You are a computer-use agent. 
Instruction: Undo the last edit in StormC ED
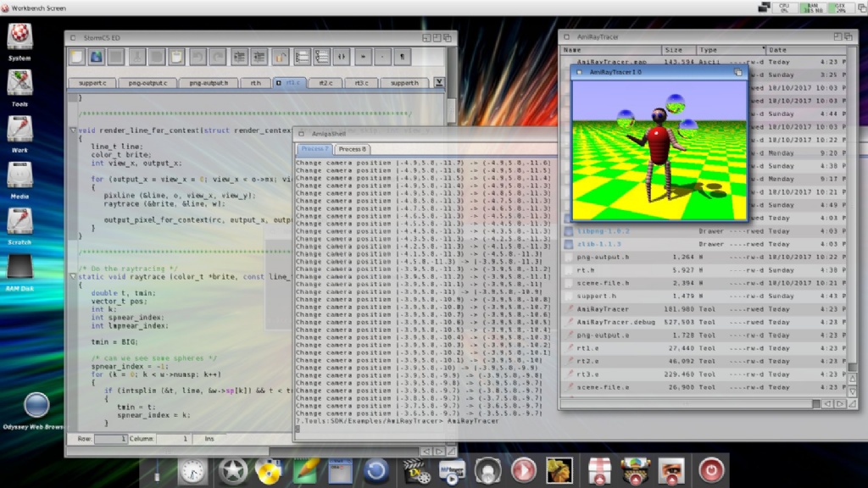(x=198, y=57)
